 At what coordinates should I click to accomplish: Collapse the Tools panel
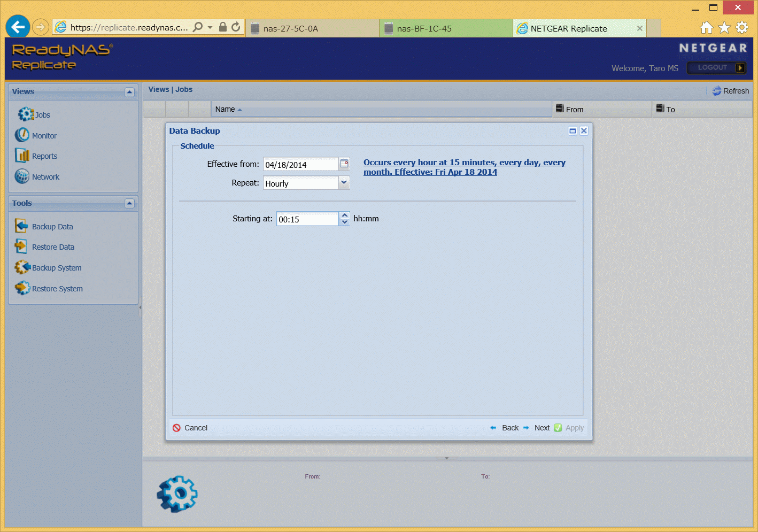coord(129,203)
